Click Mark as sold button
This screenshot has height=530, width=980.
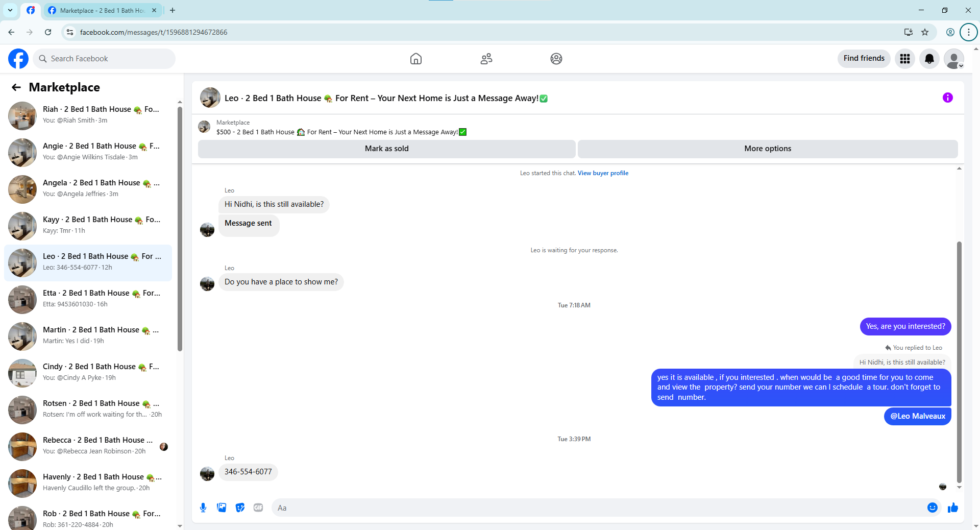point(387,149)
